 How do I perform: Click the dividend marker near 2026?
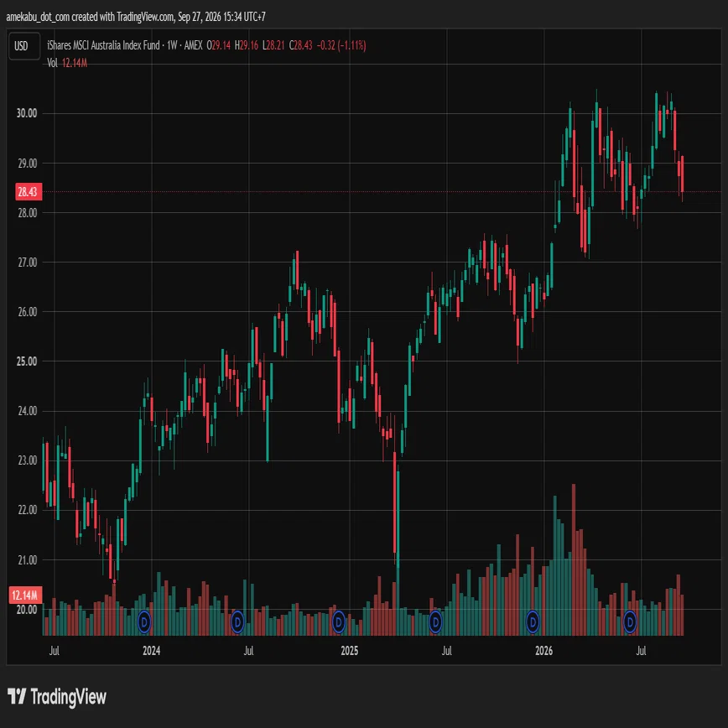pos(533,621)
